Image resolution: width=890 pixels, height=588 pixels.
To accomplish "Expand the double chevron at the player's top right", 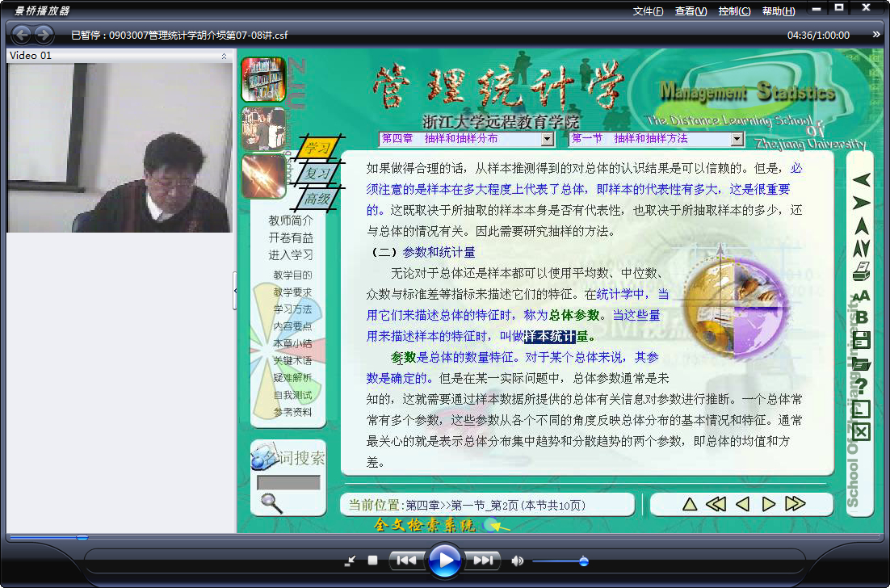I will (x=875, y=36).
